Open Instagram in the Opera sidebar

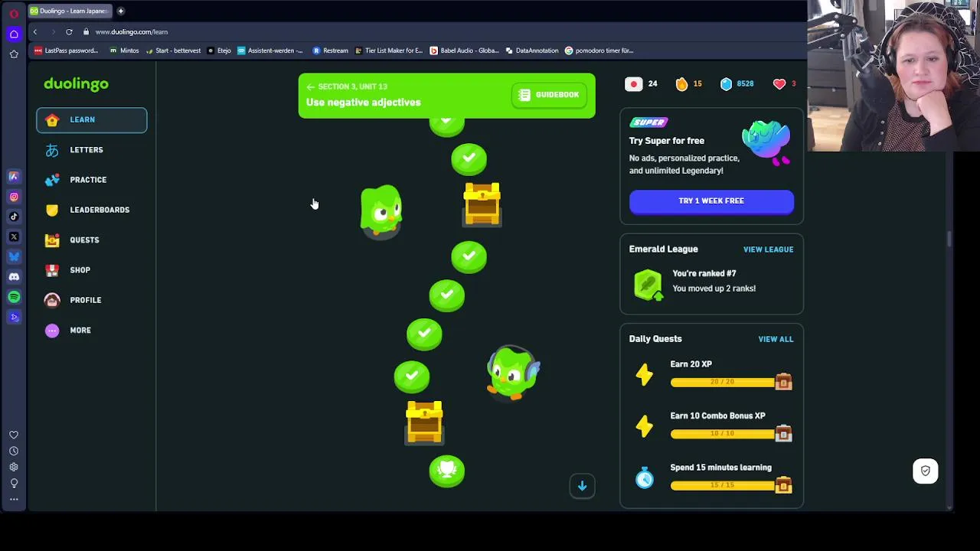(x=14, y=197)
